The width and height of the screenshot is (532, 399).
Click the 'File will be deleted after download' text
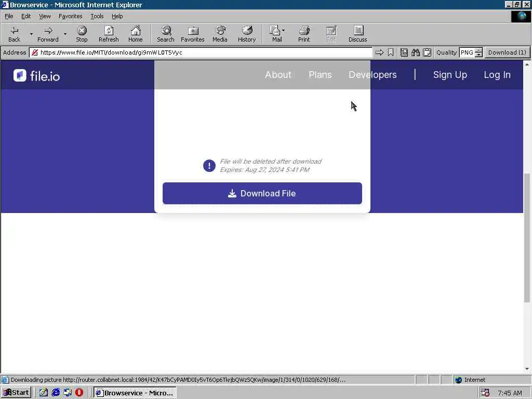[270, 161]
